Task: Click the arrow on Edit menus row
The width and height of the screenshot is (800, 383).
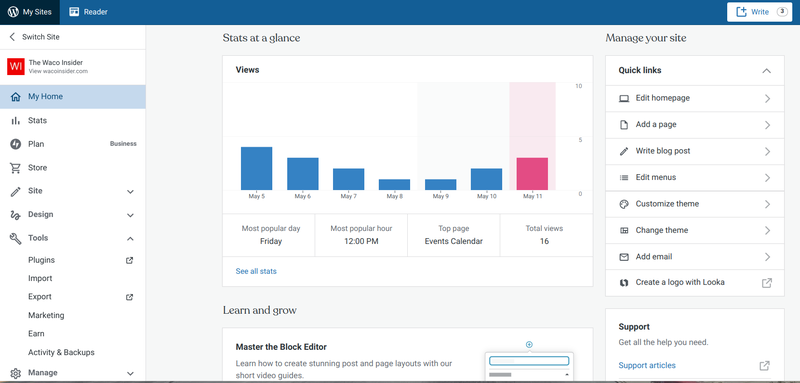Action: pos(767,178)
